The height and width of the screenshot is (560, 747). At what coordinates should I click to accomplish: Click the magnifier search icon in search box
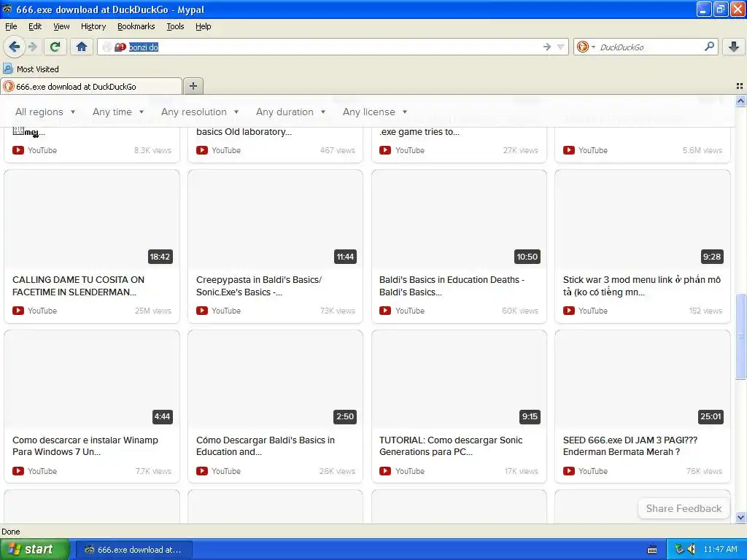[709, 46]
